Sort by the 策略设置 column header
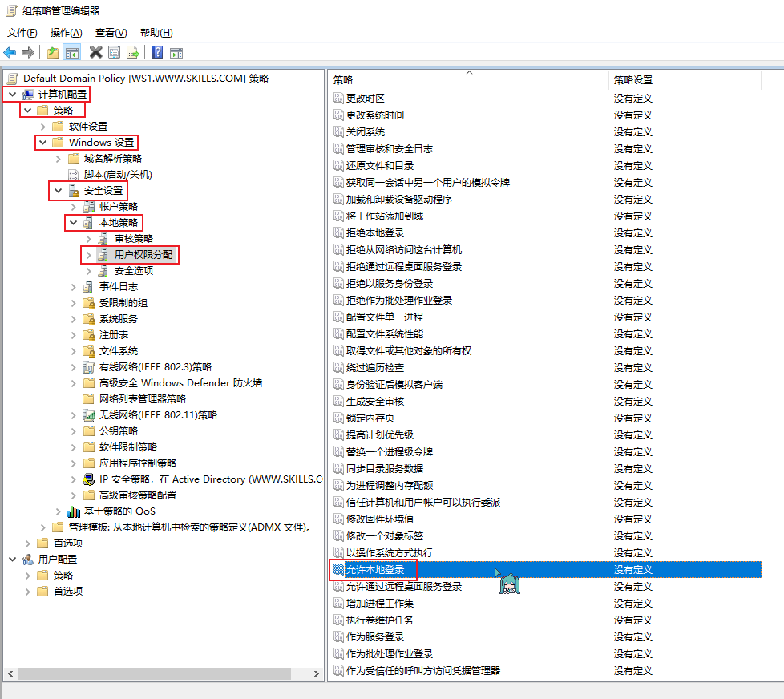 (x=685, y=80)
